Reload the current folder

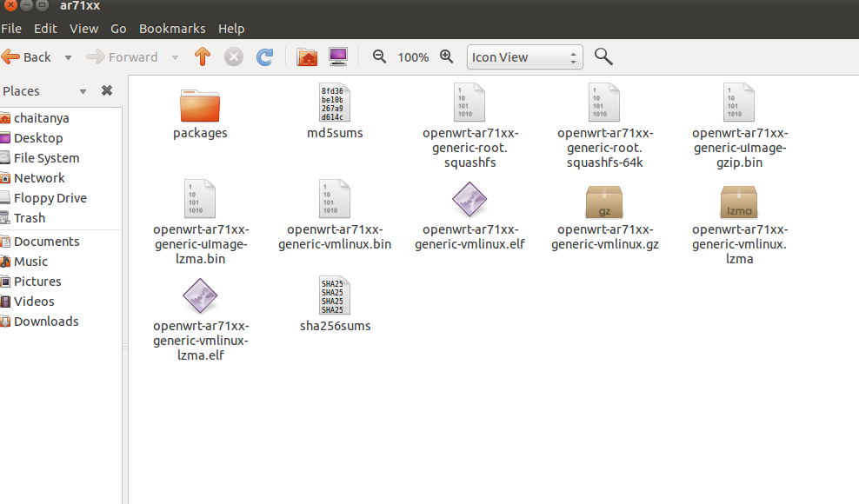(x=265, y=57)
